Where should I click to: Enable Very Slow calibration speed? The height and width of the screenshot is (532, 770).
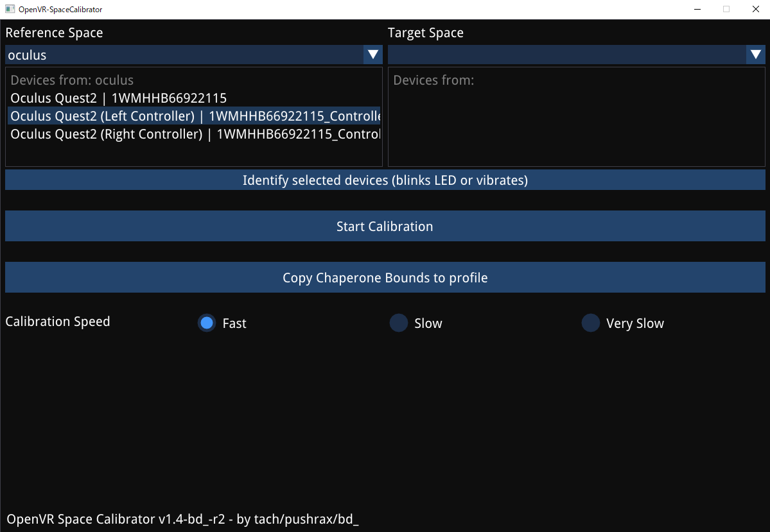590,323
